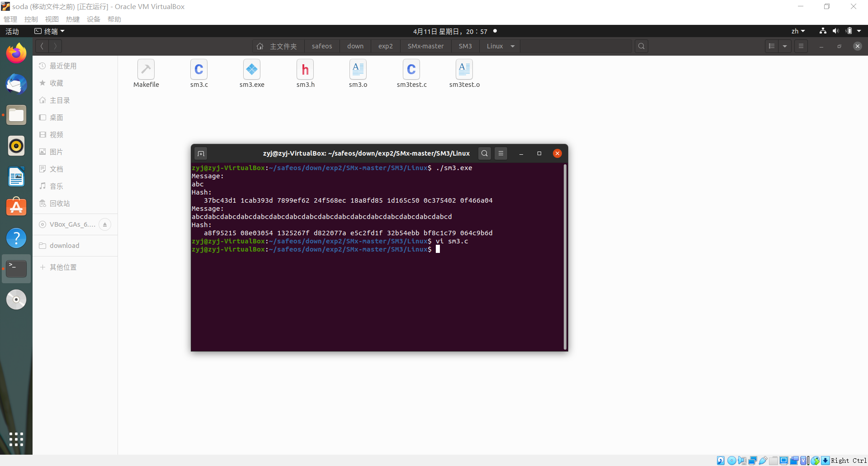Select the sm3.h header file
The width and height of the screenshot is (868, 466).
(x=305, y=74)
